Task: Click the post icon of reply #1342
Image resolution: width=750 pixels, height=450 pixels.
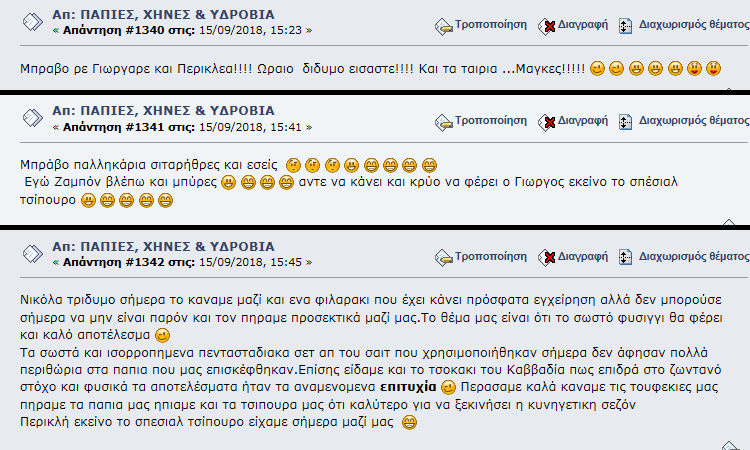Action: pos(33,254)
